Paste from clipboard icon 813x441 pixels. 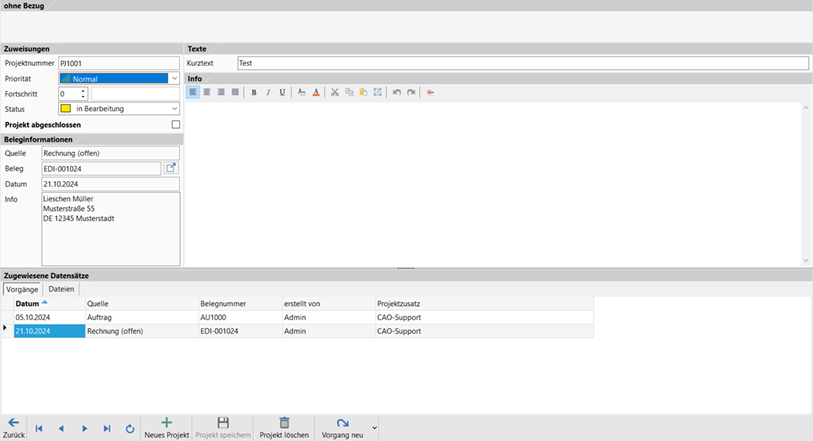[363, 92]
